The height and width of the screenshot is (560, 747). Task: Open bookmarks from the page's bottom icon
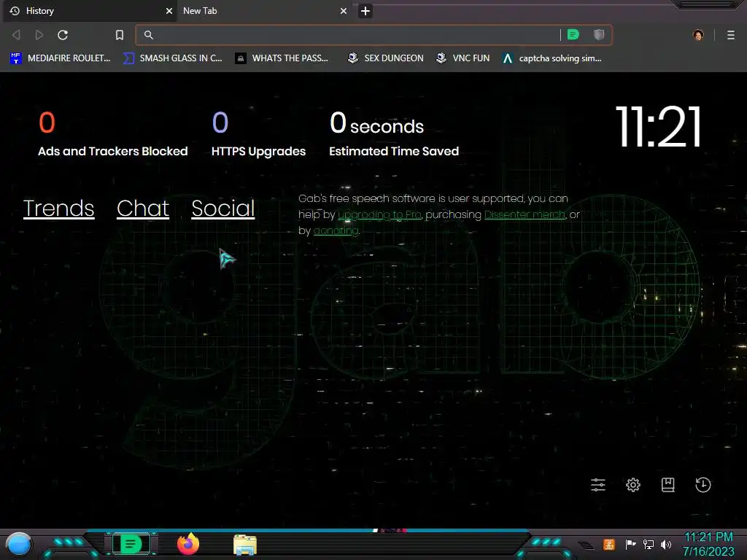coord(668,485)
